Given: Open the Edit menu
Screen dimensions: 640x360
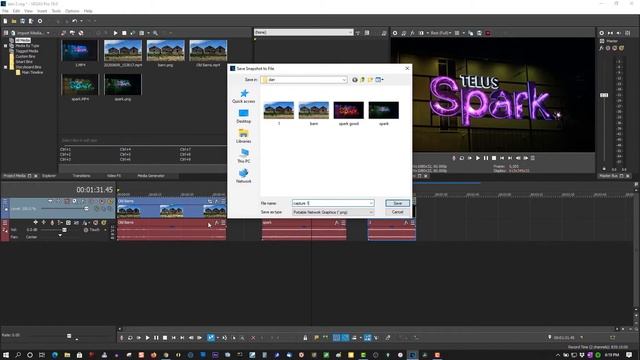Looking at the screenshot, I should [x=16, y=11].
